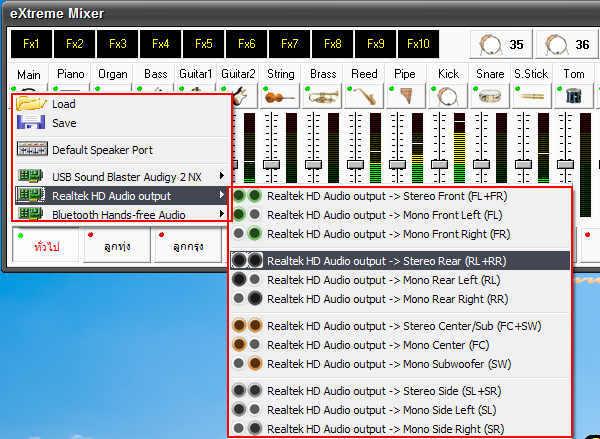This screenshot has height=439, width=600.
Task: Toggle the green LED on Reed channel
Action: pyautogui.click(x=349, y=89)
